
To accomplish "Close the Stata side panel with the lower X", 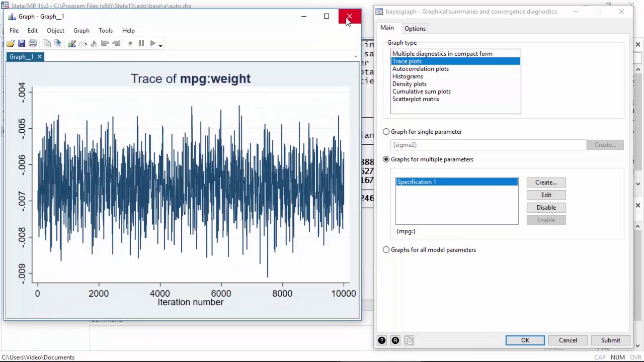I will [638, 205].
